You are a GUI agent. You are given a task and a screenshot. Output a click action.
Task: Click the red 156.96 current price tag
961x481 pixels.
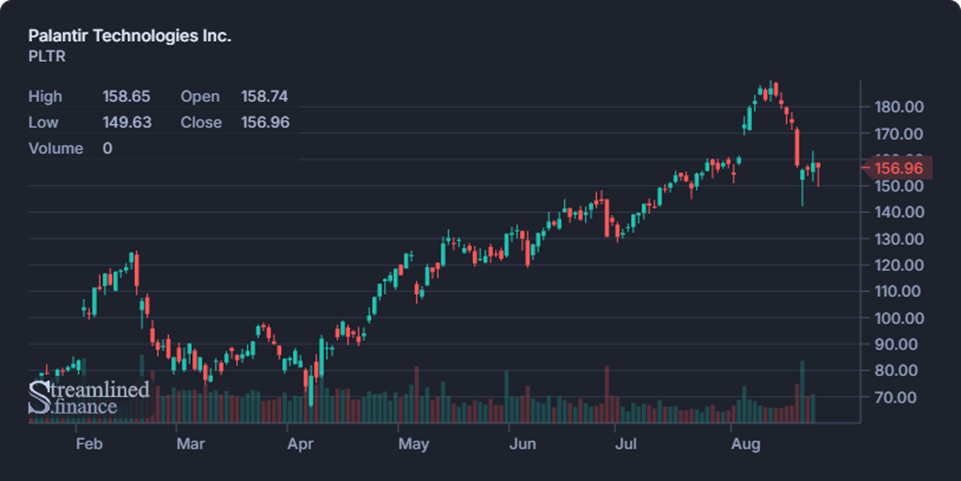pos(898,168)
